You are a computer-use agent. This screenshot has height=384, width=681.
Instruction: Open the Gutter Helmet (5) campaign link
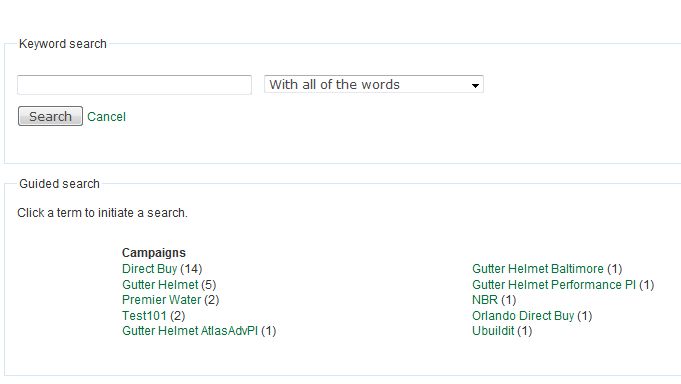[x=160, y=285]
